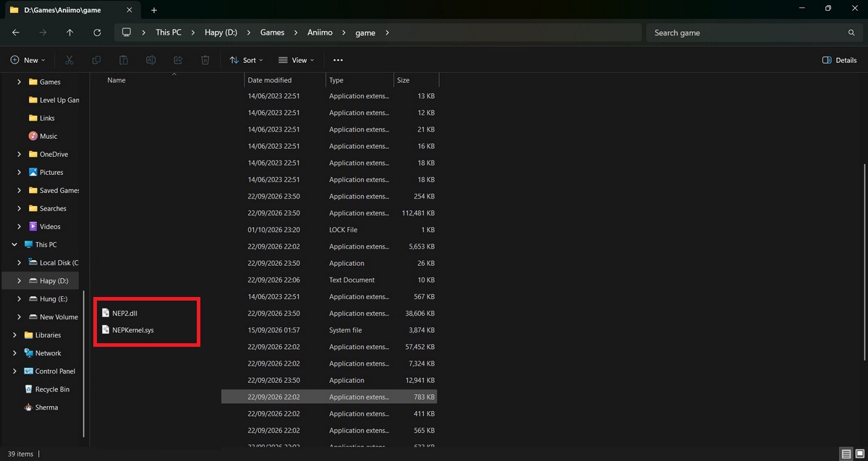Delete with the trash can icon
Viewport: 868px width, 461px height.
(x=205, y=60)
